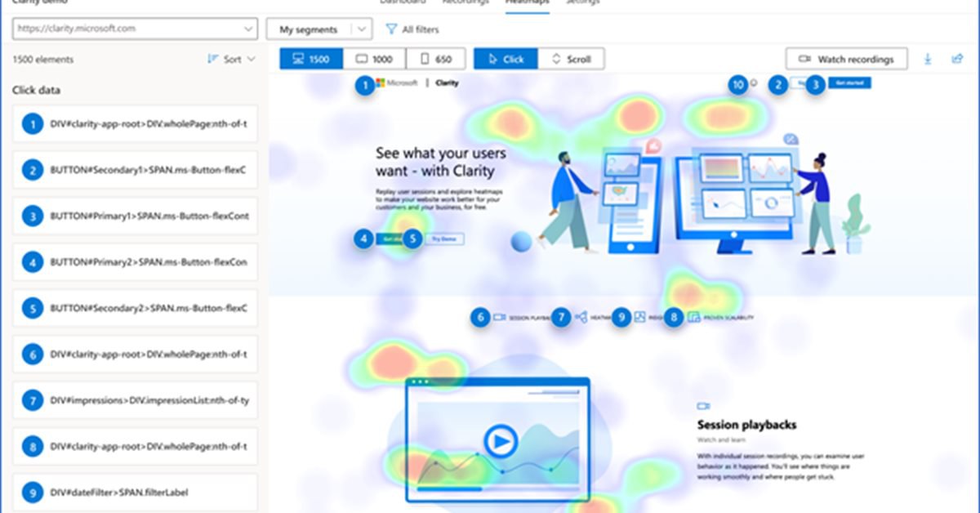Click the Try Demo button in preview

click(x=444, y=239)
